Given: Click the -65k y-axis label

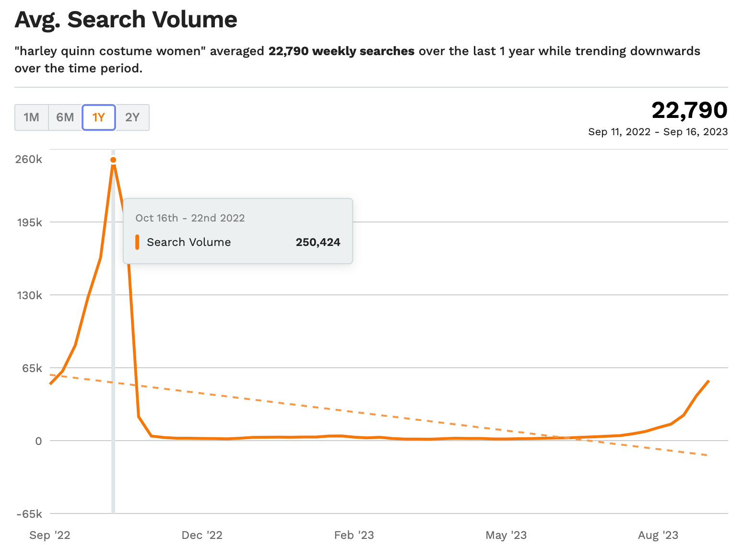Looking at the screenshot, I should 30,514.
